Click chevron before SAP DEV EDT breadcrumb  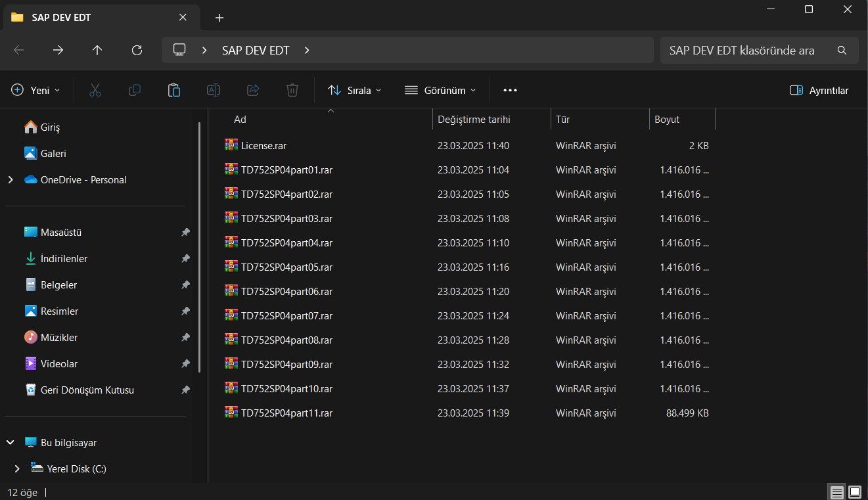[x=205, y=50]
